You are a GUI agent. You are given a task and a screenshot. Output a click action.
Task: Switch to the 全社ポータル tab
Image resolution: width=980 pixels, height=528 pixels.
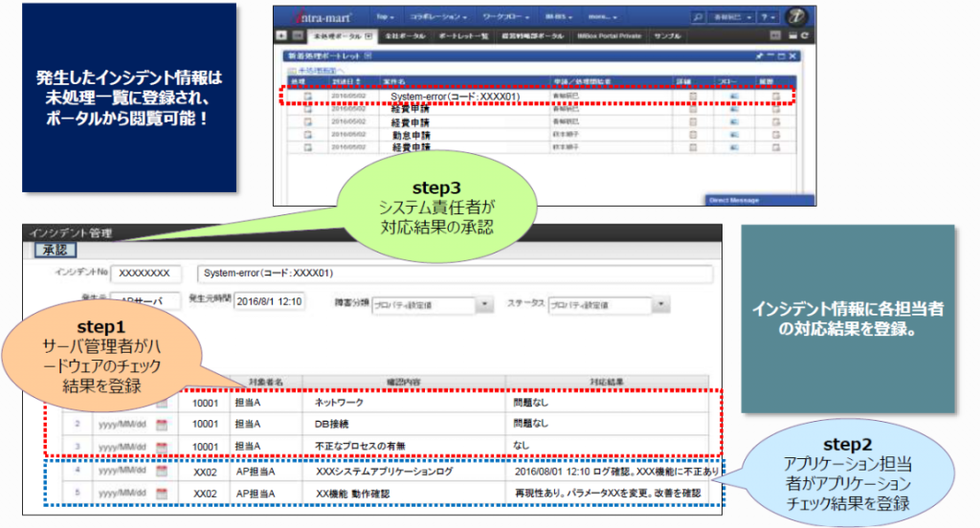405,36
